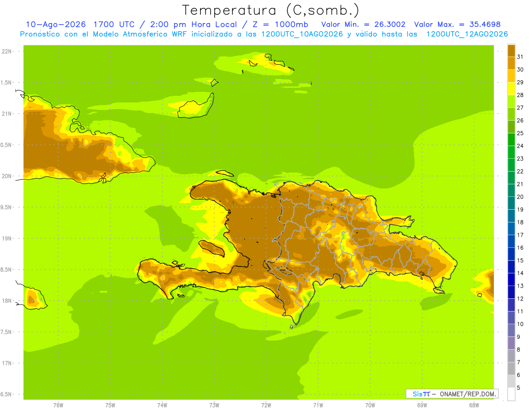Click blue legend swatch between 15 and 16

[511, 254]
